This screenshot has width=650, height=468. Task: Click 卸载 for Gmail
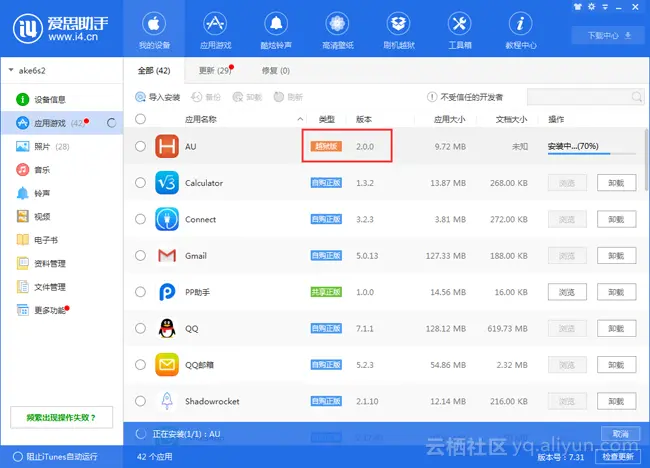click(616, 255)
